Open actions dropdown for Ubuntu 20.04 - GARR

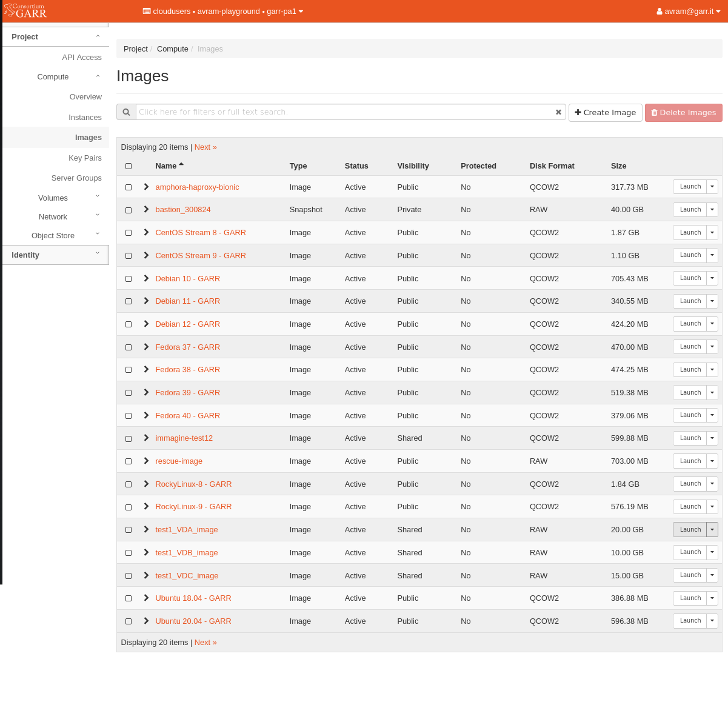(x=712, y=621)
